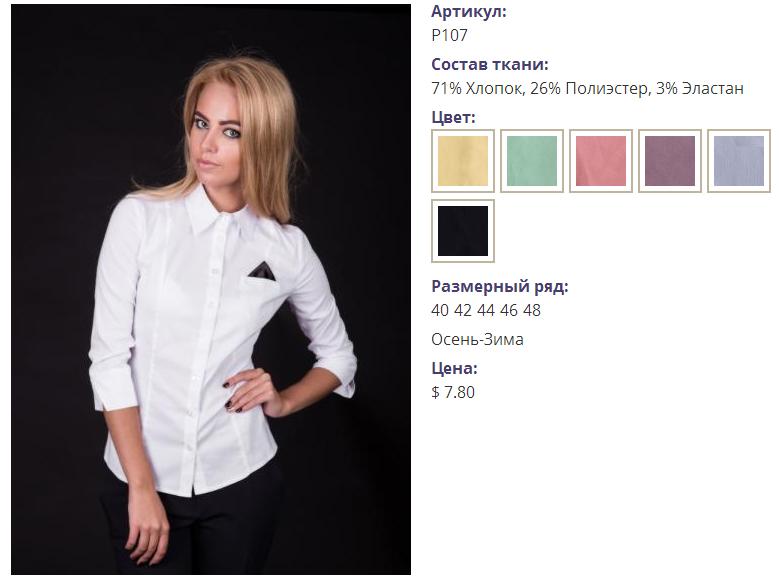Select the black color swatch
Screen dimensions: 780x578
[463, 231]
